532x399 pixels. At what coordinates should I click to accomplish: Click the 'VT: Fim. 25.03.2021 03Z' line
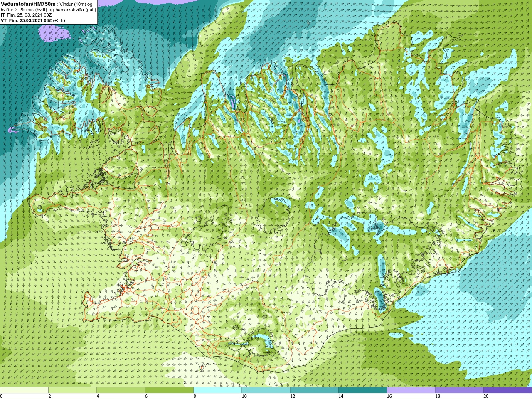[26, 20]
